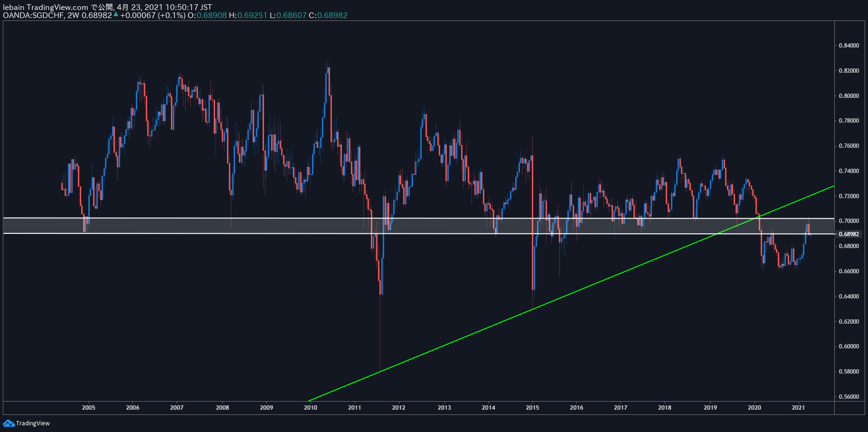
Task: Click the low value L:0.68607
Action: [x=288, y=15]
